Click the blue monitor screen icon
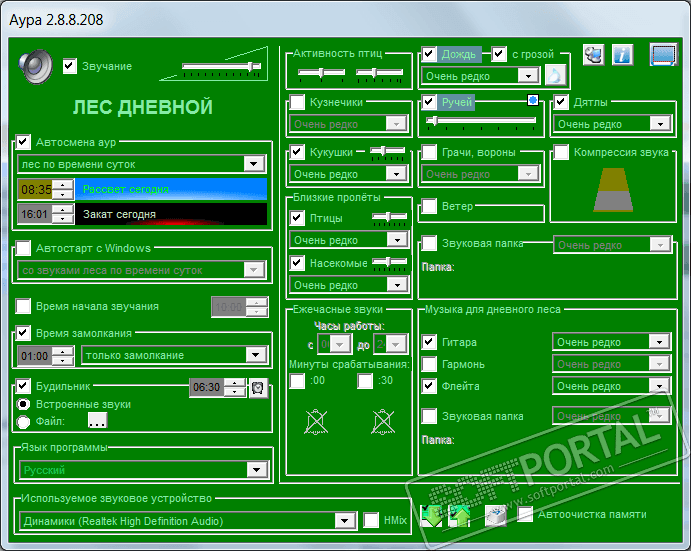 [663, 55]
